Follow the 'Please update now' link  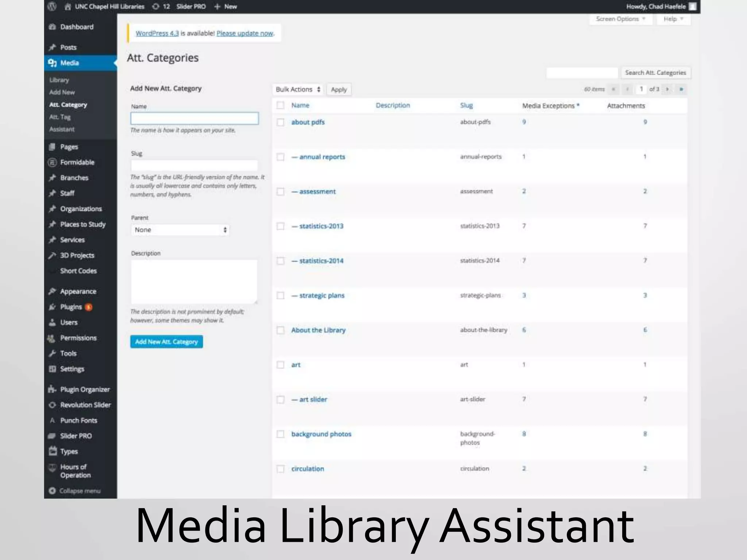point(245,34)
